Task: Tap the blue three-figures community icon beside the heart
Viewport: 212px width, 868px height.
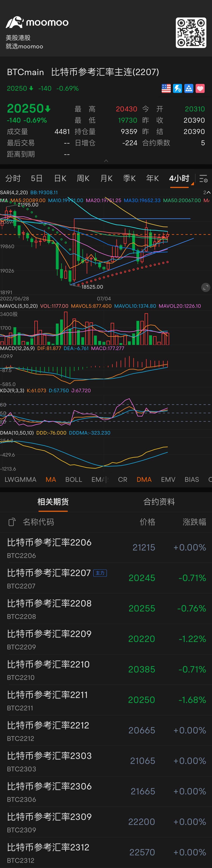Action: 189,88
